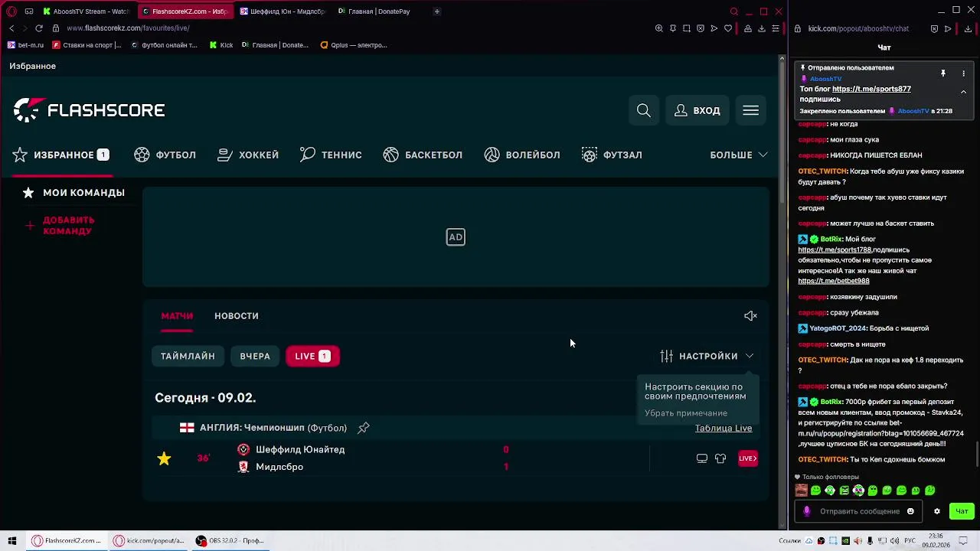980x551 pixels.
Task: Switch to the OBS 32.0.2 taskbar item
Action: pyautogui.click(x=230, y=540)
